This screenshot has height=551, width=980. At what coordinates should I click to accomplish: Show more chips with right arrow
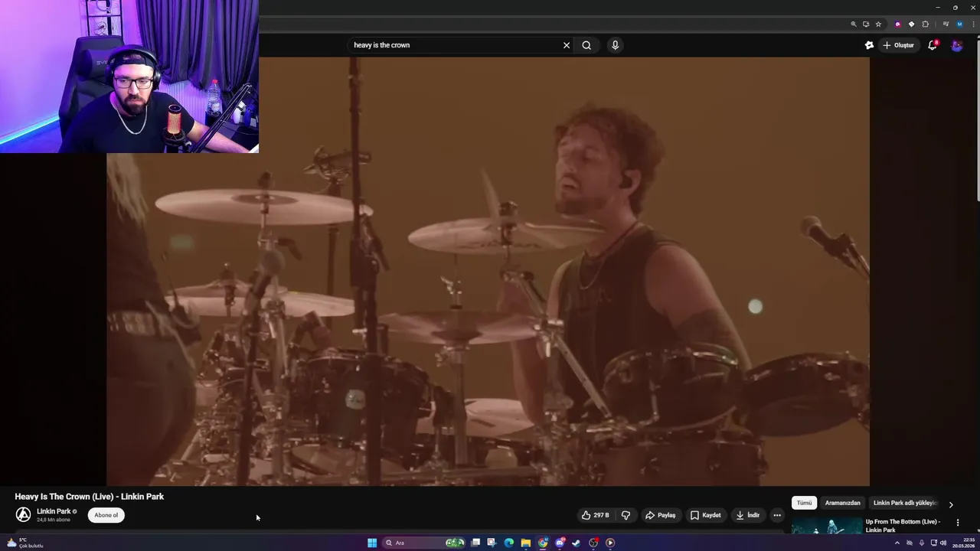[951, 504]
